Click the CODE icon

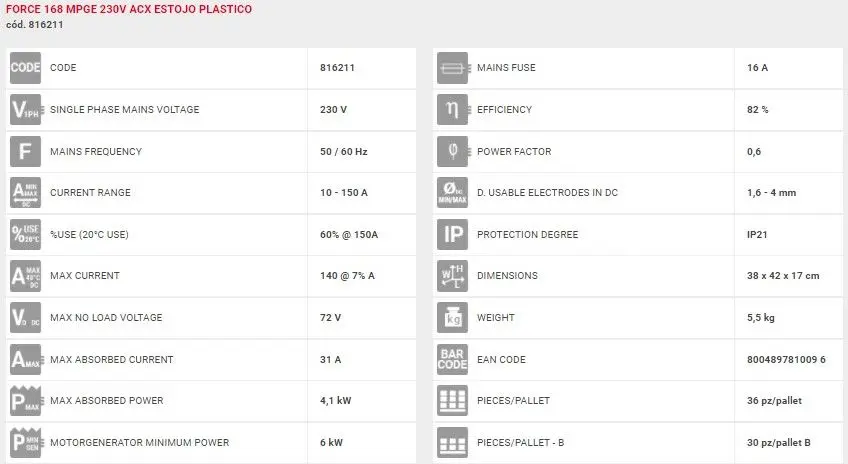click(25, 68)
